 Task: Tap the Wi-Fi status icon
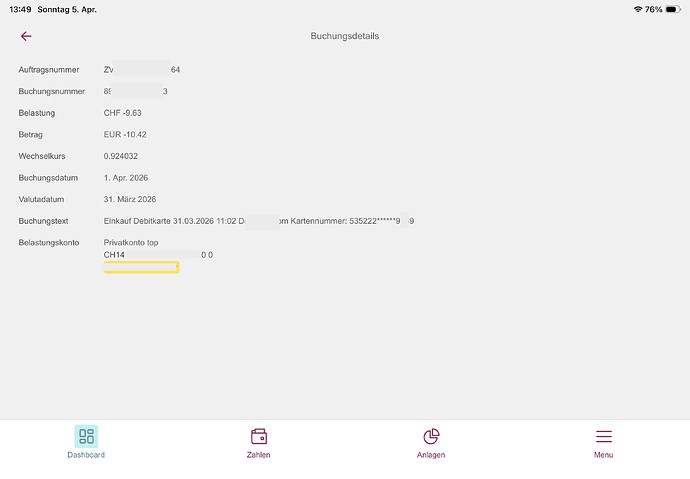click(638, 8)
